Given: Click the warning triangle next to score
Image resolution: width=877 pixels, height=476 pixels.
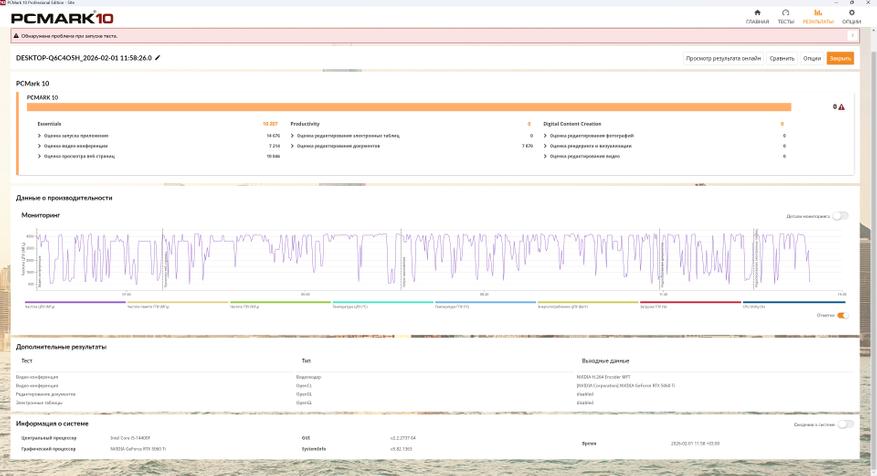Looking at the screenshot, I should [841, 107].
